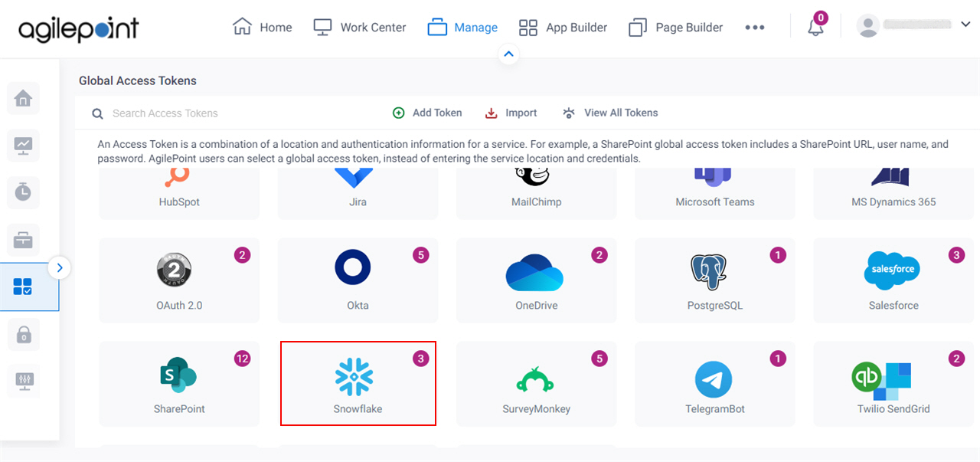This screenshot has width=980, height=462.
Task: Click the OAuth 2.0 token count badge
Action: tap(242, 255)
